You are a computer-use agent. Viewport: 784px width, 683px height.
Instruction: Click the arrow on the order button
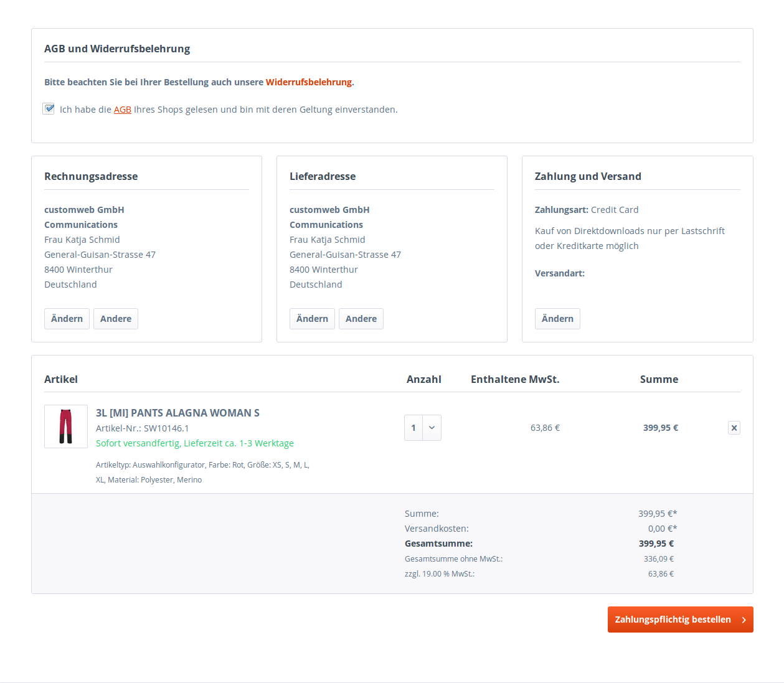[744, 619]
